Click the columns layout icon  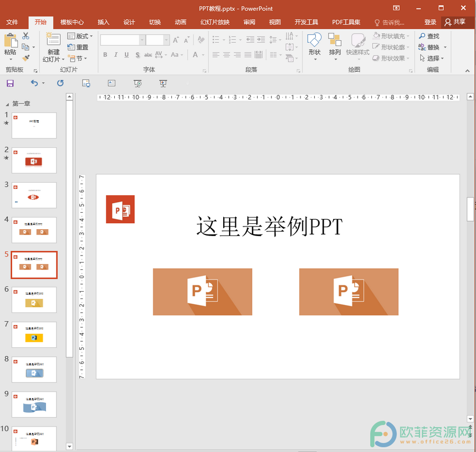pos(273,55)
